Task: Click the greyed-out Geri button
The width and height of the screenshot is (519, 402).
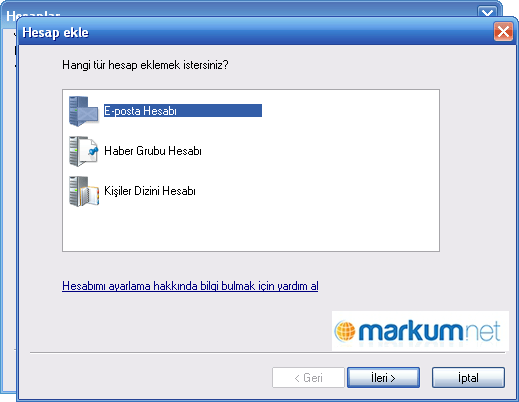Action: pos(308,378)
